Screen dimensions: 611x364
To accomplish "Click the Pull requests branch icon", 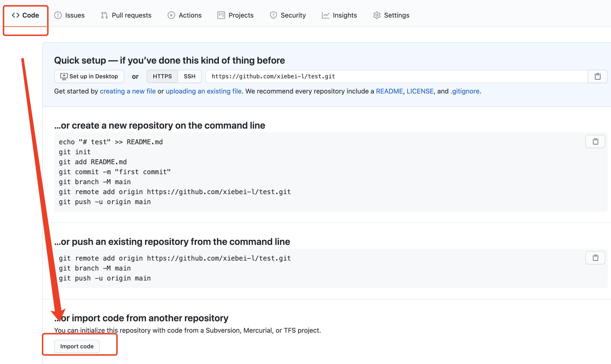I will (x=104, y=15).
